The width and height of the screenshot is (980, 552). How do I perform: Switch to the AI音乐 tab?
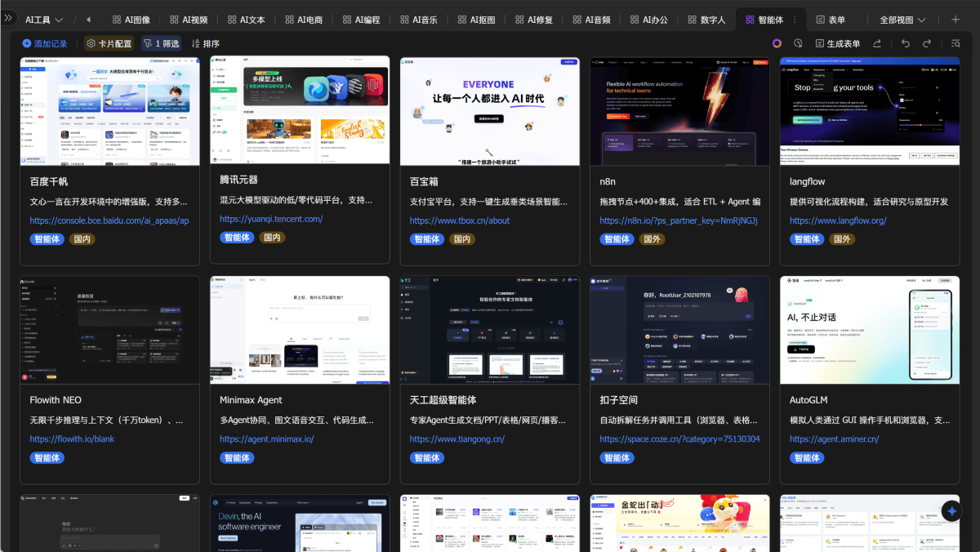tap(419, 20)
